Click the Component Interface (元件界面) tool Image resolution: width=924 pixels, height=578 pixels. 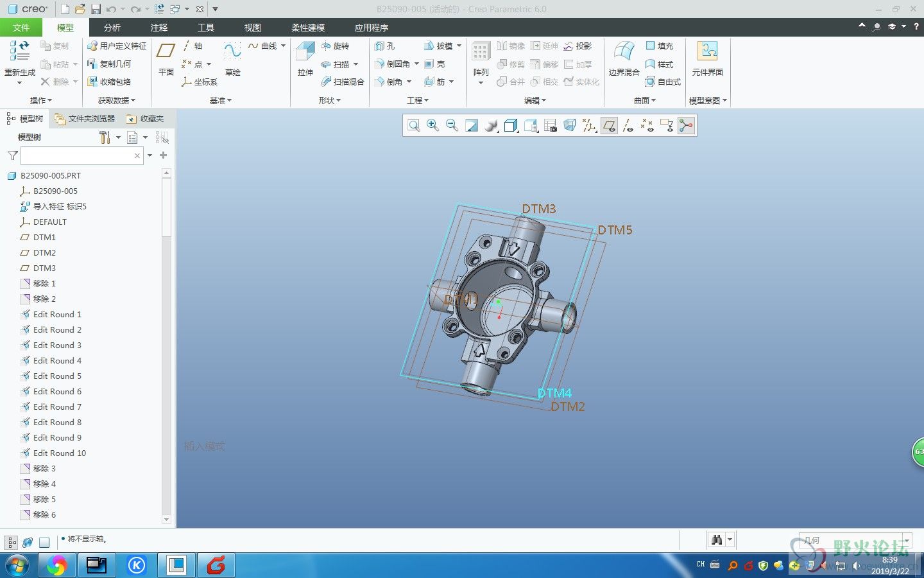(707, 58)
